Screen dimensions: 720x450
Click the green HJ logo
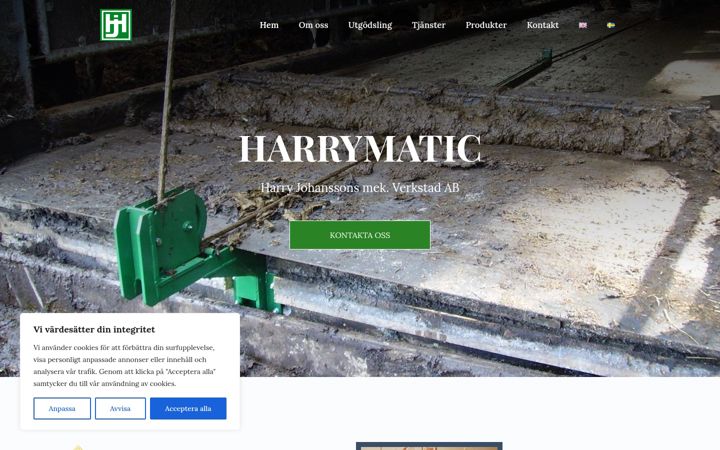(116, 25)
